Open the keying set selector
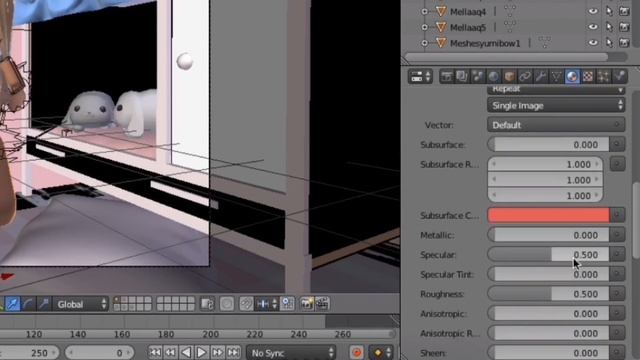Screen dimensions: 640x360 pos(381,352)
